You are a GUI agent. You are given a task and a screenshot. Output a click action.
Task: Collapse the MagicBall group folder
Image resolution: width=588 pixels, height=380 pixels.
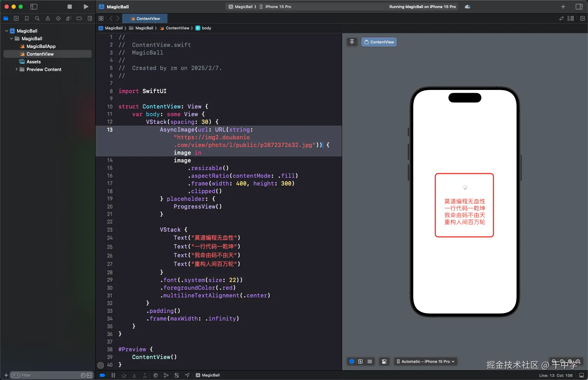pos(11,38)
